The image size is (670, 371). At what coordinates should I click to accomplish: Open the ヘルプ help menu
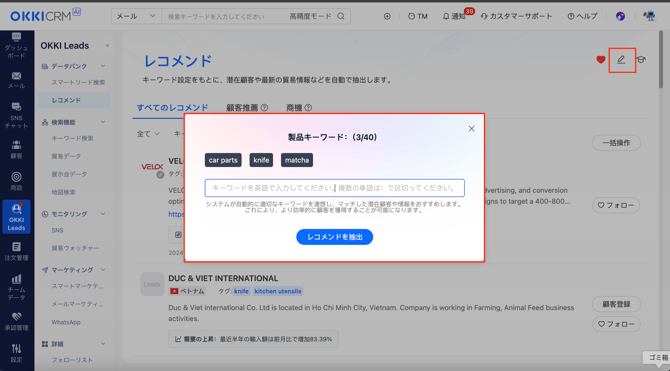[582, 16]
